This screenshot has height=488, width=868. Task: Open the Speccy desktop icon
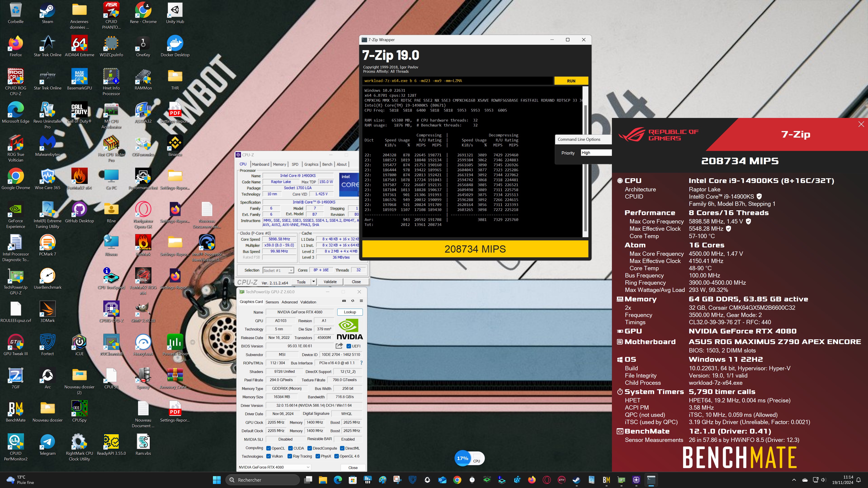click(143, 378)
